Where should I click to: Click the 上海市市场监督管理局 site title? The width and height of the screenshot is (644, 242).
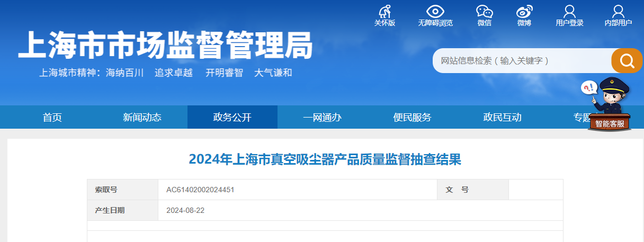pos(165,44)
